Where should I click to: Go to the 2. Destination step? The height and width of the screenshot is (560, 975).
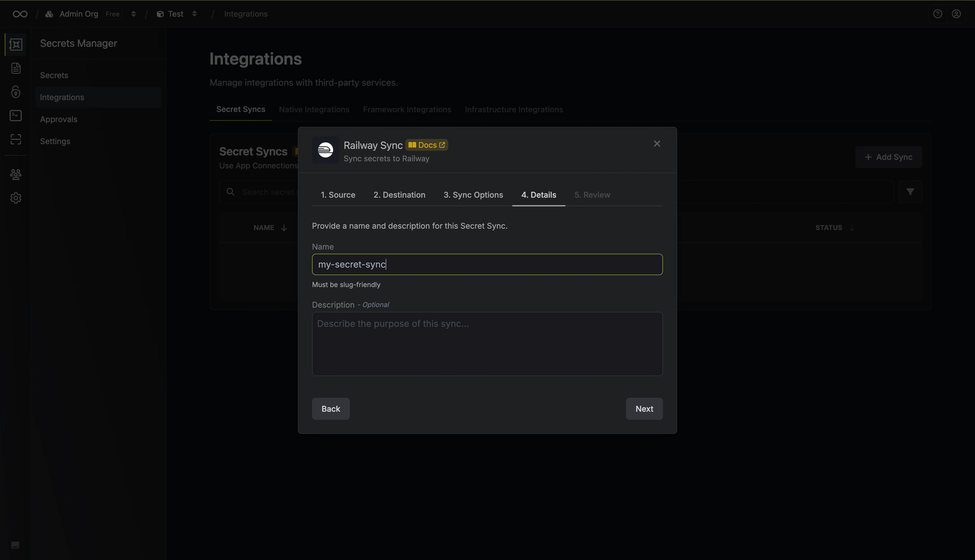point(399,195)
